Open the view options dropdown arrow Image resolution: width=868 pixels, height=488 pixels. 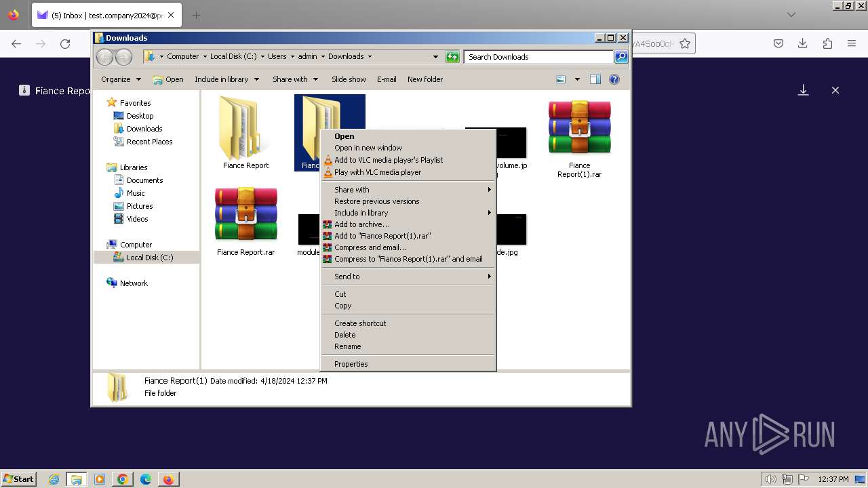point(577,79)
